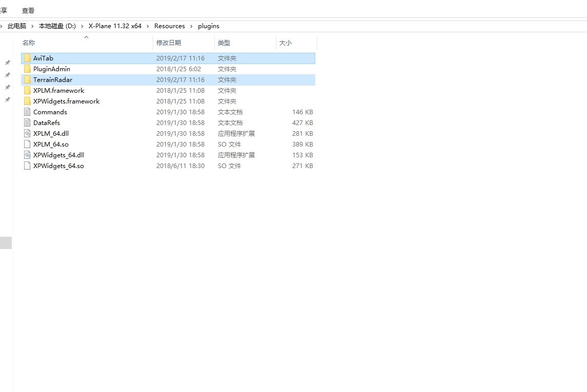Click the XPLM_64.dll file icon

pos(27,134)
